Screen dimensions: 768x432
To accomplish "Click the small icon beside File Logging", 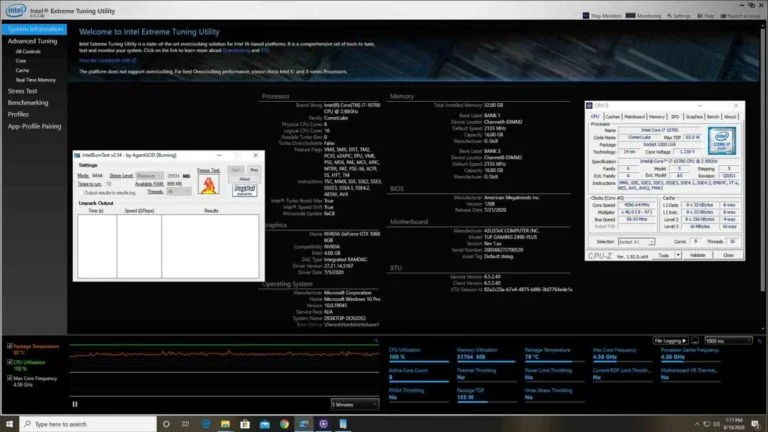I will coord(695,341).
